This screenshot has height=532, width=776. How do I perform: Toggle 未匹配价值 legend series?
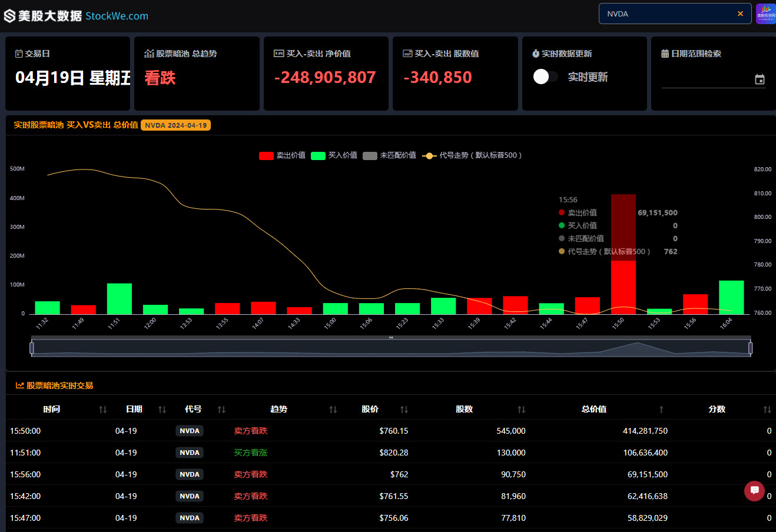coord(389,155)
